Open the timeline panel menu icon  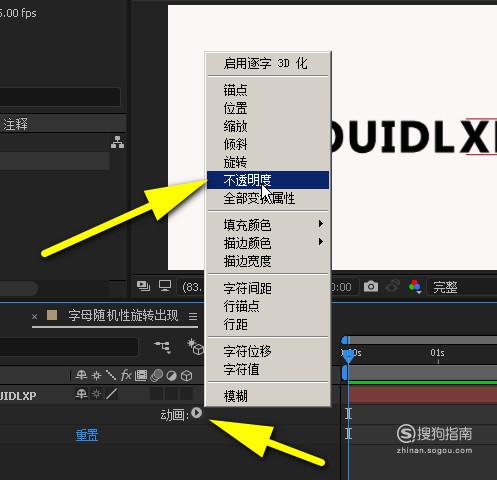[193, 316]
